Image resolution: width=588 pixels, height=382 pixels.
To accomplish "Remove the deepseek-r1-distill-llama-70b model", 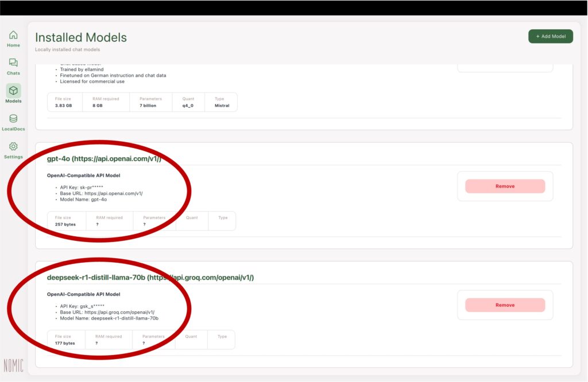I will tap(505, 305).
